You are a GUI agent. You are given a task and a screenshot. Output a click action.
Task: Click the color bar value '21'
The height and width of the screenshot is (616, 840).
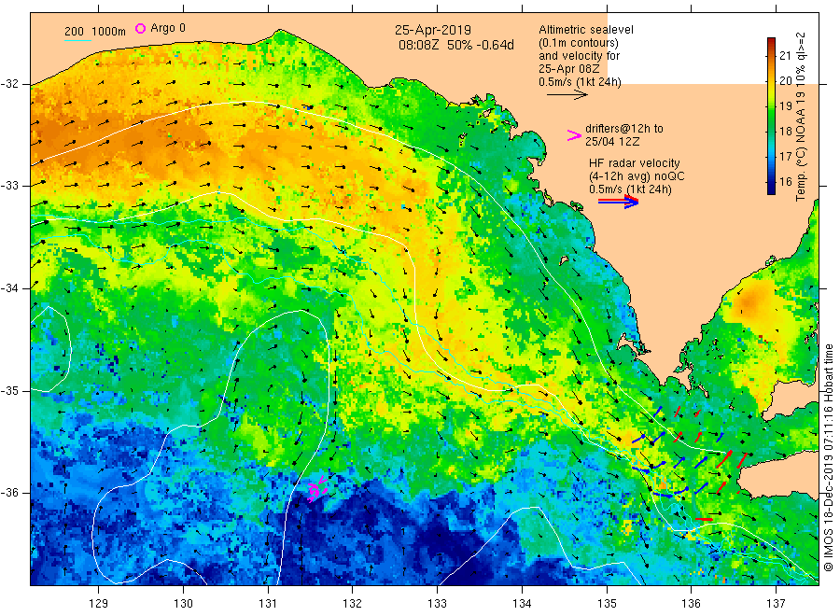coord(785,55)
